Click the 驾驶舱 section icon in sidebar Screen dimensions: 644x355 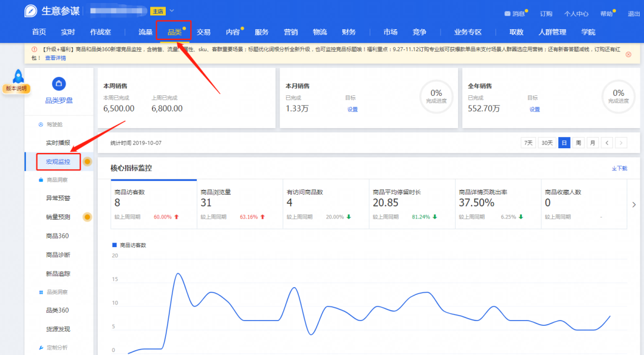(x=40, y=124)
